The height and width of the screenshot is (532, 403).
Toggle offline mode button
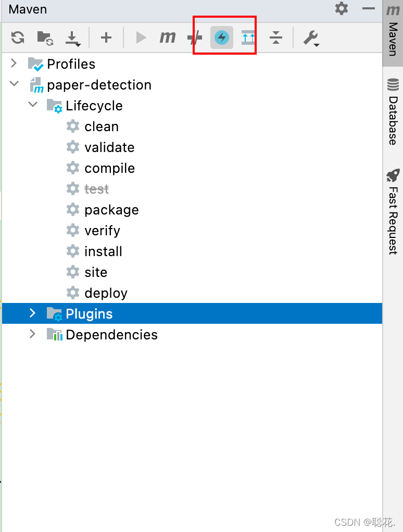tap(195, 37)
